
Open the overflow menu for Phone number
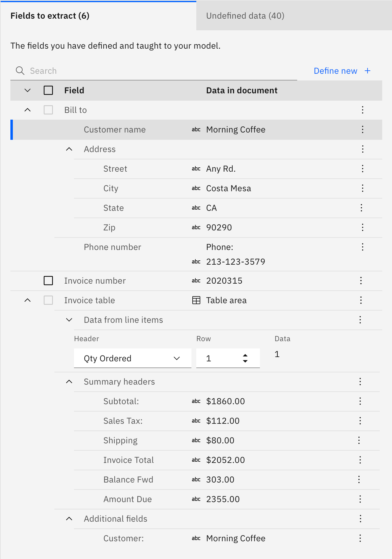(x=362, y=247)
